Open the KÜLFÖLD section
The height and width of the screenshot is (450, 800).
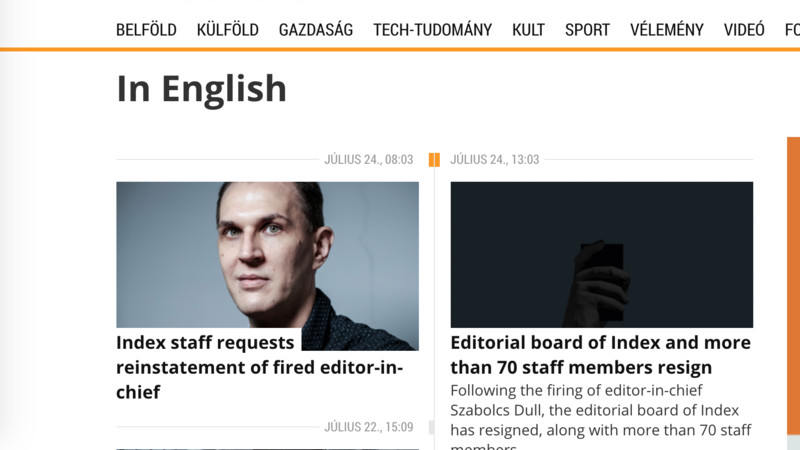pyautogui.click(x=228, y=30)
